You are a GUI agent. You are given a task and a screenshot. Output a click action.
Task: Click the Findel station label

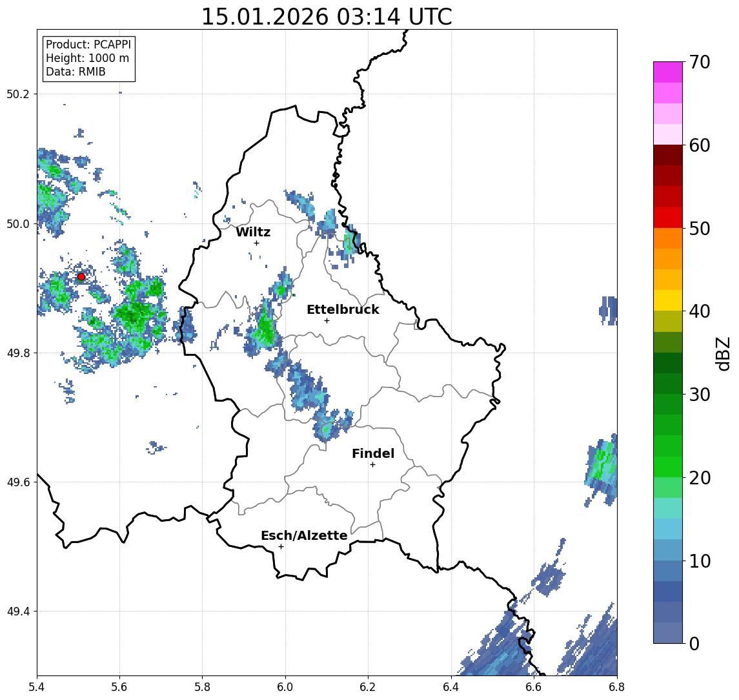[x=373, y=453]
